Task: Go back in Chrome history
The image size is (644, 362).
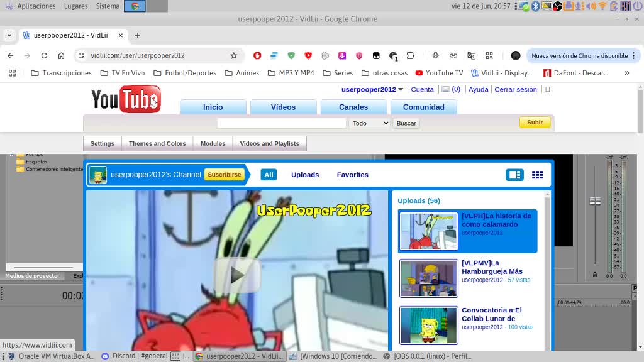Action: [x=11, y=55]
